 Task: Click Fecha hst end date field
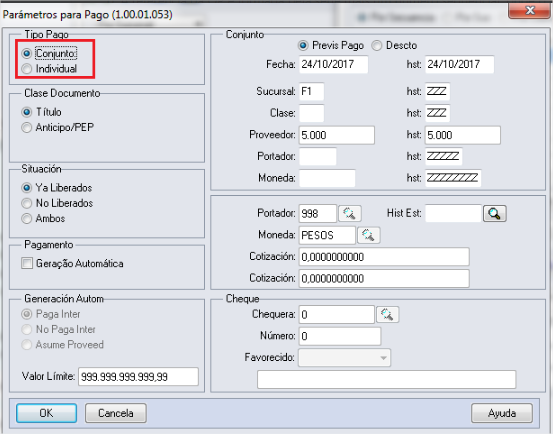[459, 64]
